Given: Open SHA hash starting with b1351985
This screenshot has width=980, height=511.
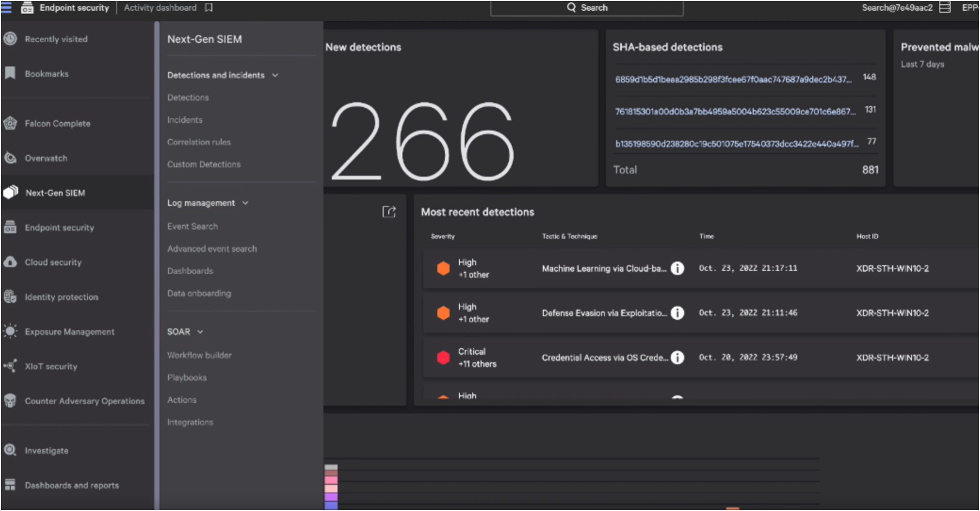Looking at the screenshot, I should (x=737, y=144).
